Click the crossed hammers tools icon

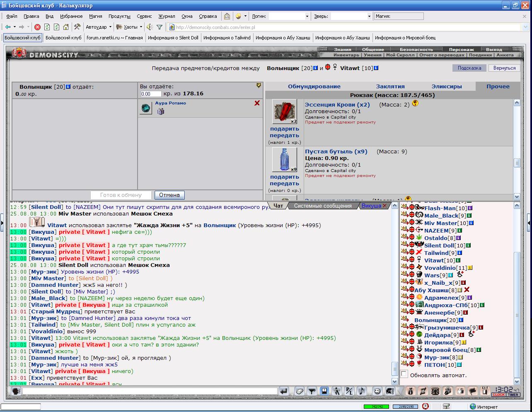click(77, 27)
